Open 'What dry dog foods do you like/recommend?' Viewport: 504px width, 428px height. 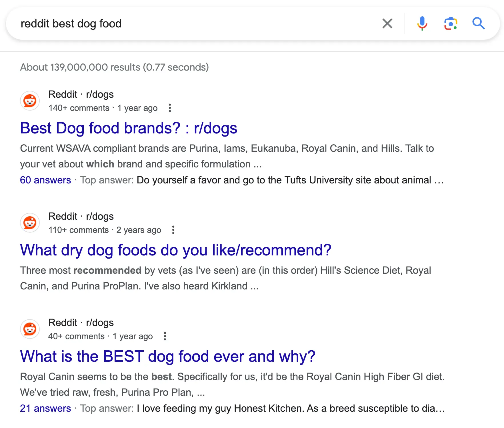(x=175, y=250)
